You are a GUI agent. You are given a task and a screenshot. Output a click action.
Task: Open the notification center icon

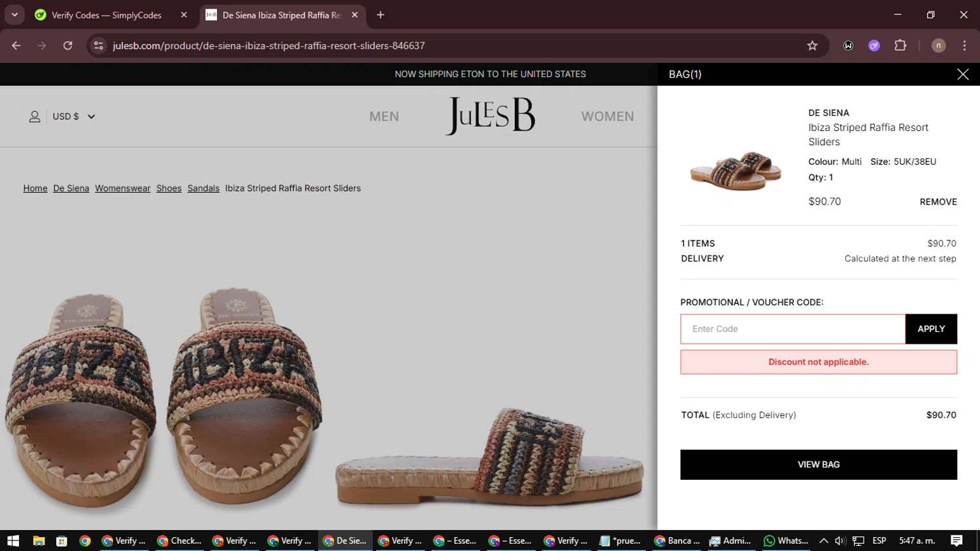956,541
